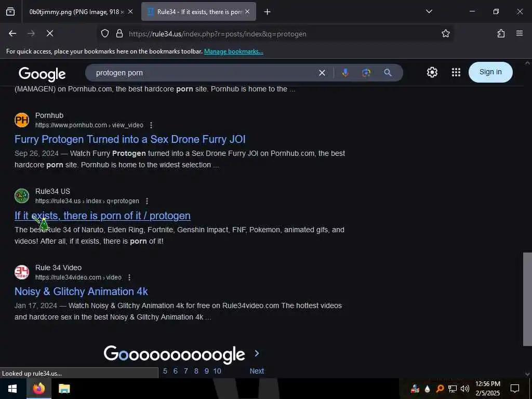Screen dimensions: 532x399
Task: Go to results page 7
Action: pos(186,371)
